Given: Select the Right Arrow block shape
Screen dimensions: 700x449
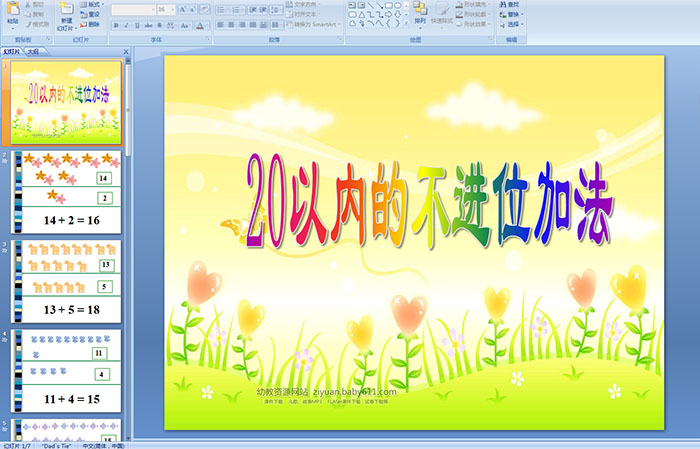Looking at the screenshot, I should click(x=388, y=14).
